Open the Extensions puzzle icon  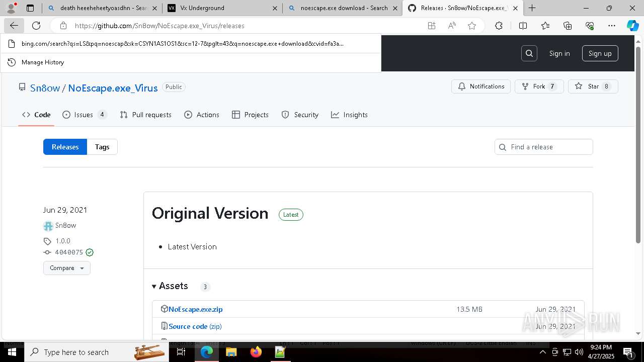pos(499,26)
